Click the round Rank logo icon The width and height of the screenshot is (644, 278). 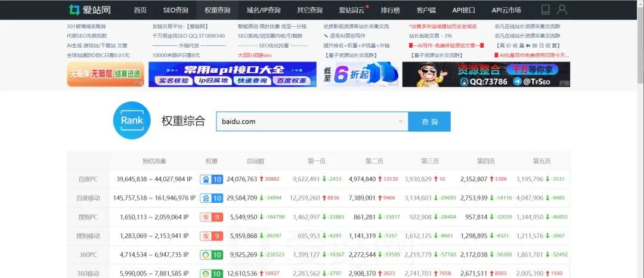coord(132,121)
